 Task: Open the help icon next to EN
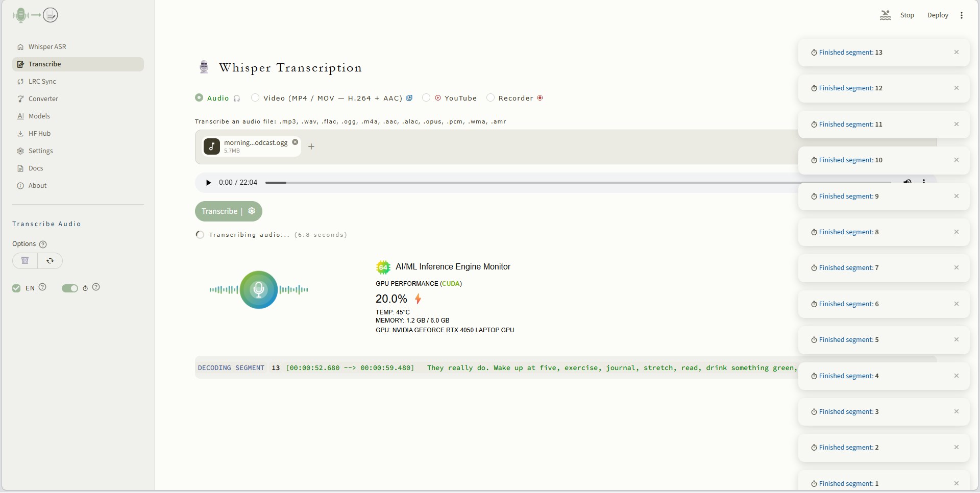pyautogui.click(x=43, y=287)
